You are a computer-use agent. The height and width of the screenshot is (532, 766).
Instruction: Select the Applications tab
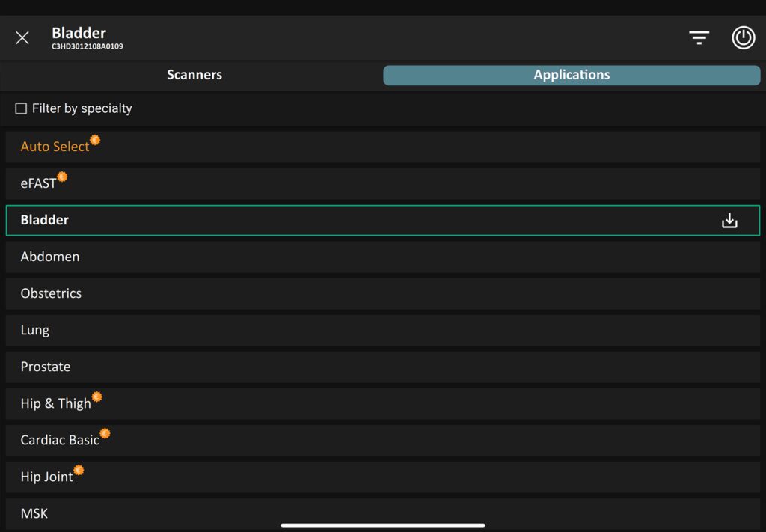point(572,75)
